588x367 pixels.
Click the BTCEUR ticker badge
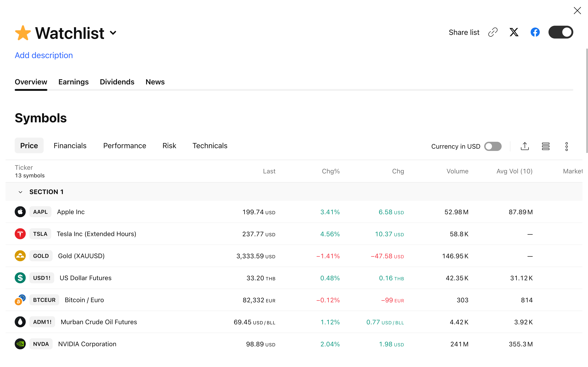pyautogui.click(x=44, y=300)
